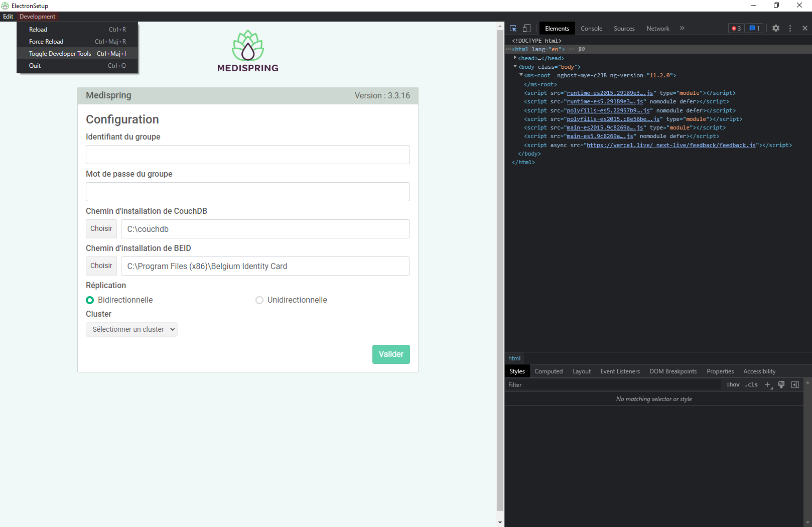Select the Styles tab
The image size is (812, 527).
click(517, 371)
